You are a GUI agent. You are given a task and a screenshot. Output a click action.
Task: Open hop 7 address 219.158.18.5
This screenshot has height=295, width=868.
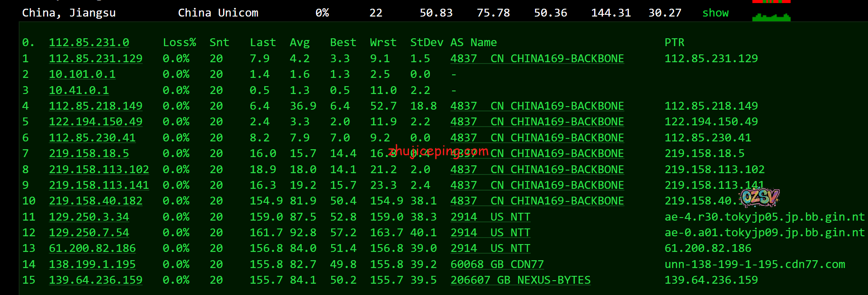pyautogui.click(x=89, y=154)
